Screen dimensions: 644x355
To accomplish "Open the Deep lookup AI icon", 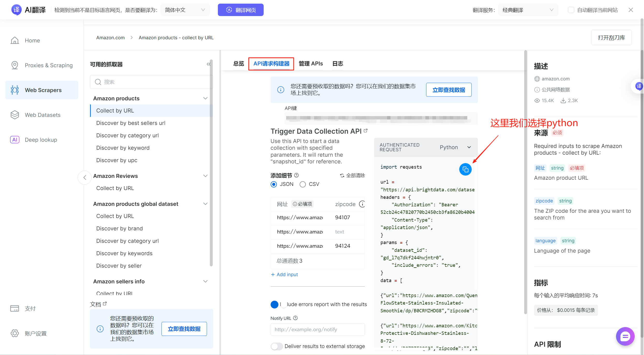I will coord(15,140).
